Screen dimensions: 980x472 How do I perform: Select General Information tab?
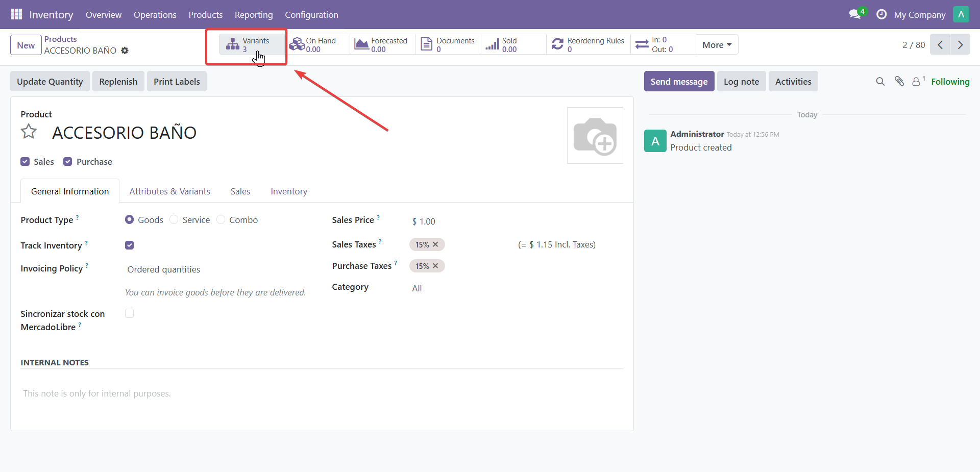pos(70,191)
